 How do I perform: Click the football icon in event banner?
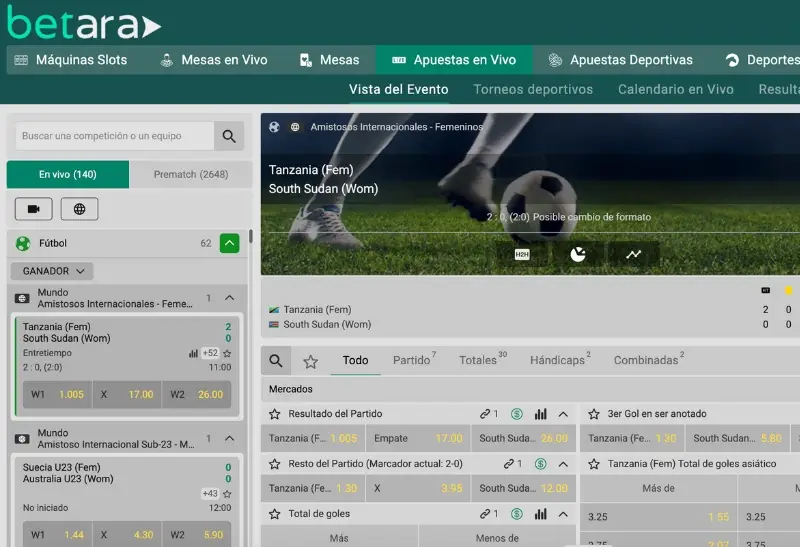[274, 127]
